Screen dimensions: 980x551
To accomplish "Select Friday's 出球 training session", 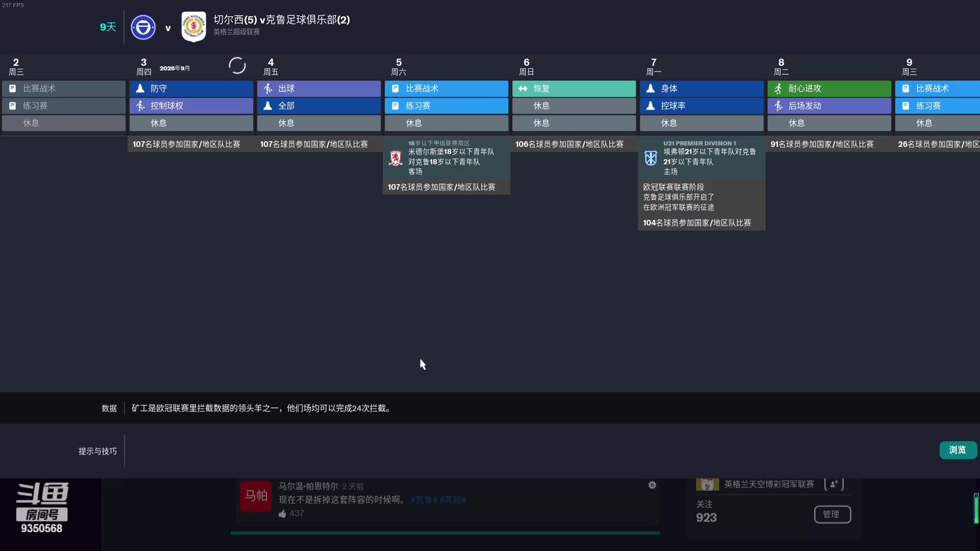I will pyautogui.click(x=319, y=88).
